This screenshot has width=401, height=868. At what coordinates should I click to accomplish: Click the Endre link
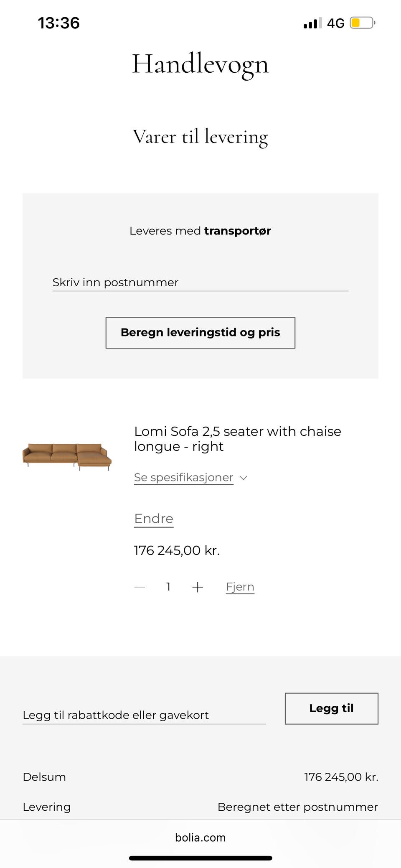pyautogui.click(x=154, y=519)
